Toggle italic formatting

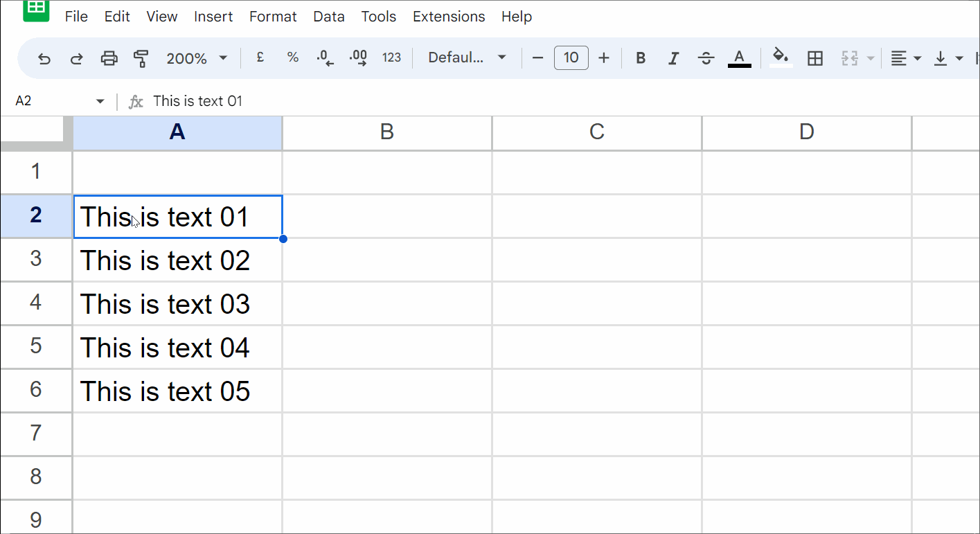coord(673,58)
